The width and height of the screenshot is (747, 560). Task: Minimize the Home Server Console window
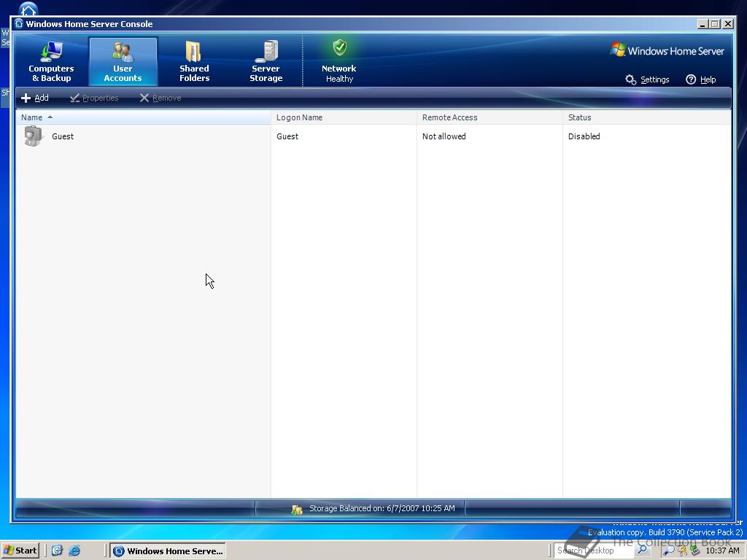703,24
